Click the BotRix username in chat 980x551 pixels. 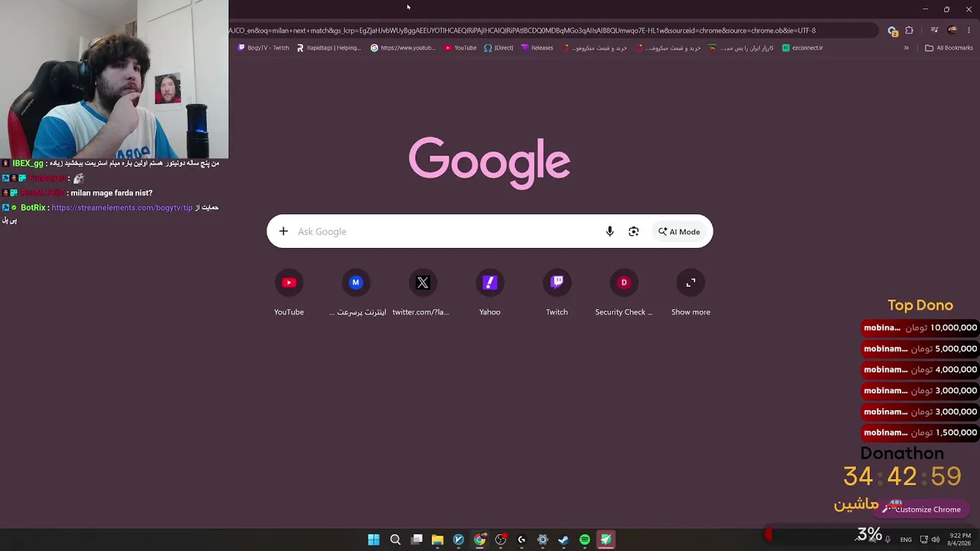pos(34,207)
